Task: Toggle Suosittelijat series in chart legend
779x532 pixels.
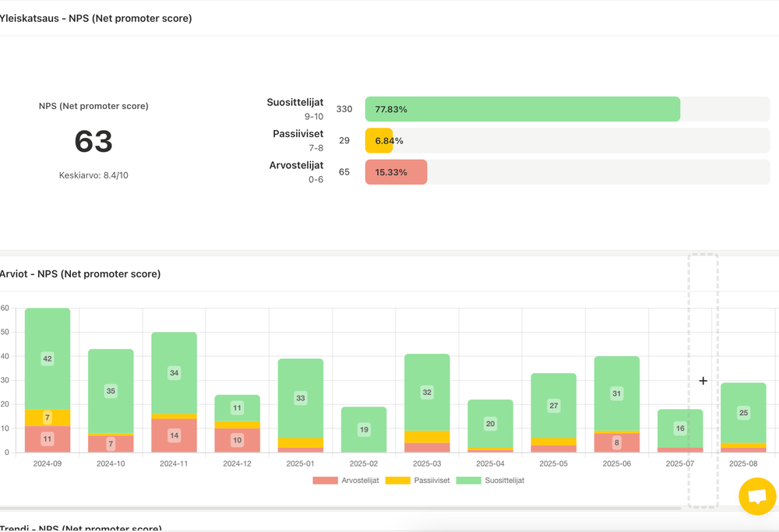Action: click(x=490, y=481)
